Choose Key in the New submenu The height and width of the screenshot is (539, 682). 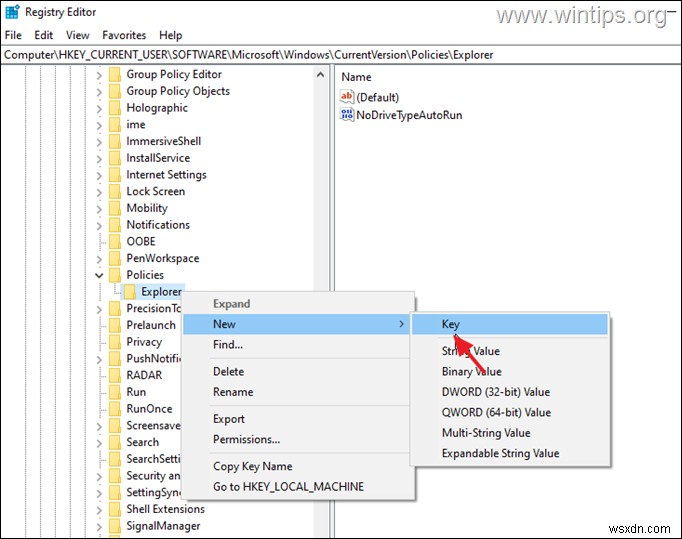tap(509, 324)
